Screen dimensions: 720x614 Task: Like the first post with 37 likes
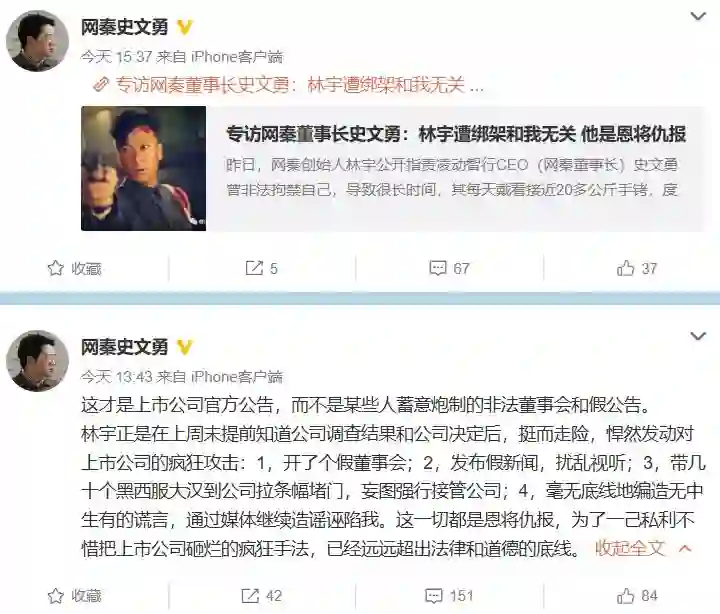pos(625,268)
